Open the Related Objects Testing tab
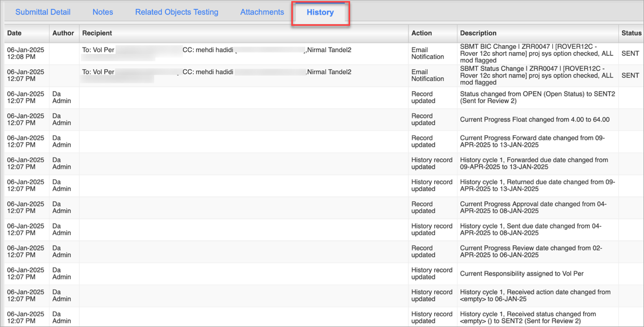Screen dimensions: 644x327 pos(177,12)
